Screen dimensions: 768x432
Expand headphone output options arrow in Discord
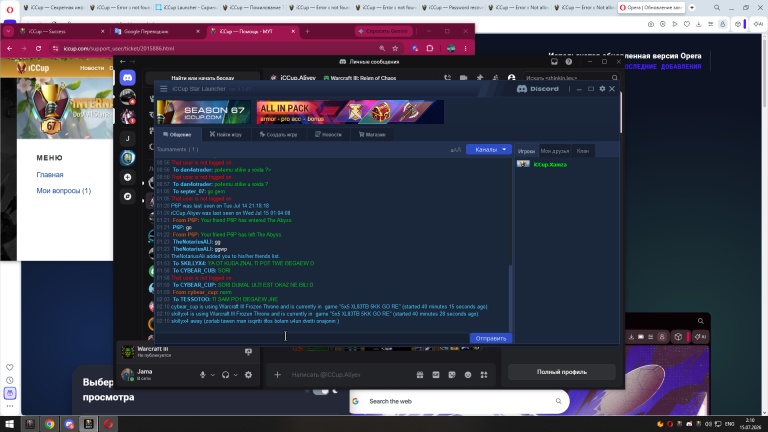click(x=236, y=375)
